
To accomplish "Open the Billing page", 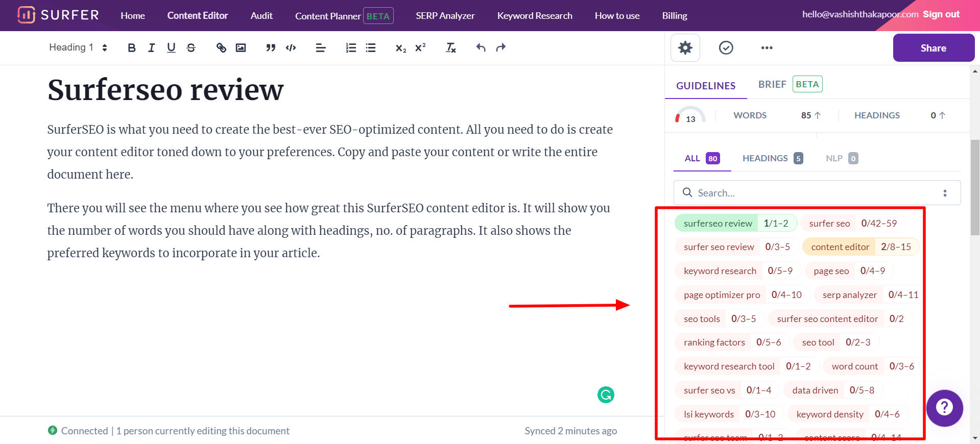I will coord(675,16).
